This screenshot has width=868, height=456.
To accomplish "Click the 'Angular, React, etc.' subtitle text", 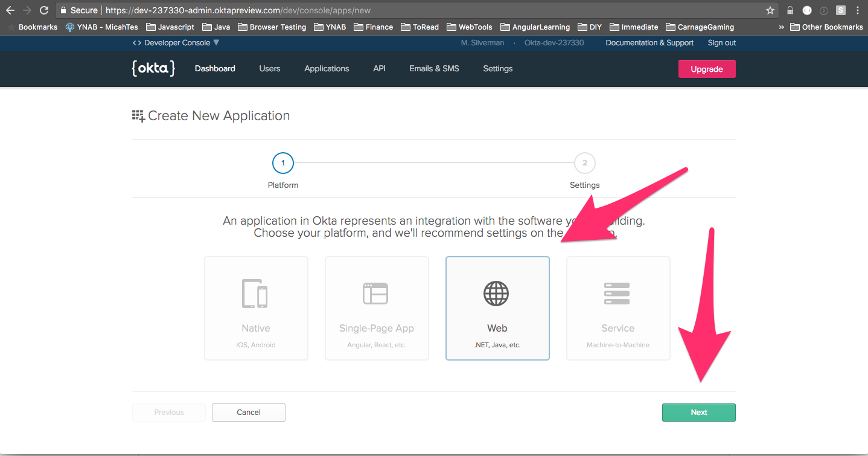I will click(377, 345).
